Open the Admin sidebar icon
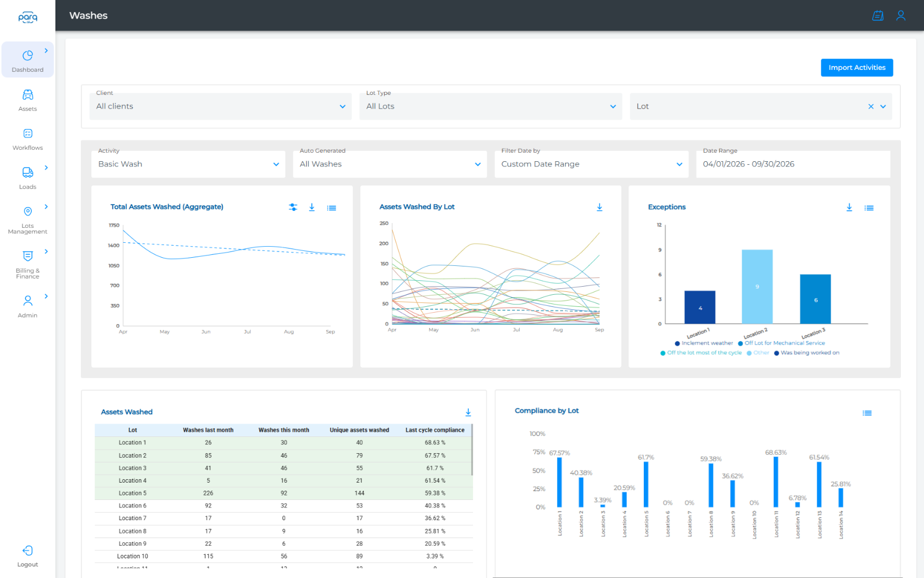 28,301
